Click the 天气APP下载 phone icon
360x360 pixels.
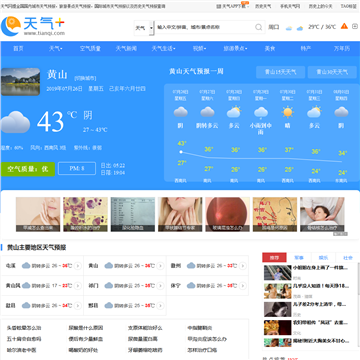218,6
